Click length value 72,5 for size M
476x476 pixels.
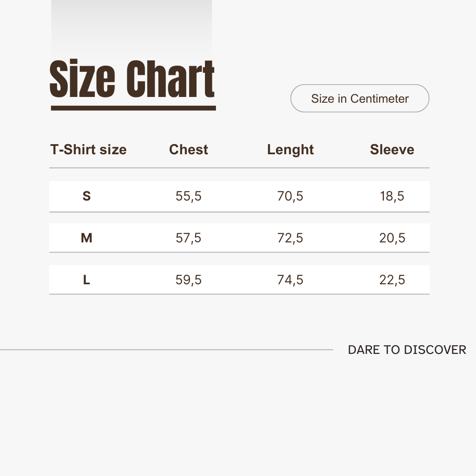(x=290, y=238)
